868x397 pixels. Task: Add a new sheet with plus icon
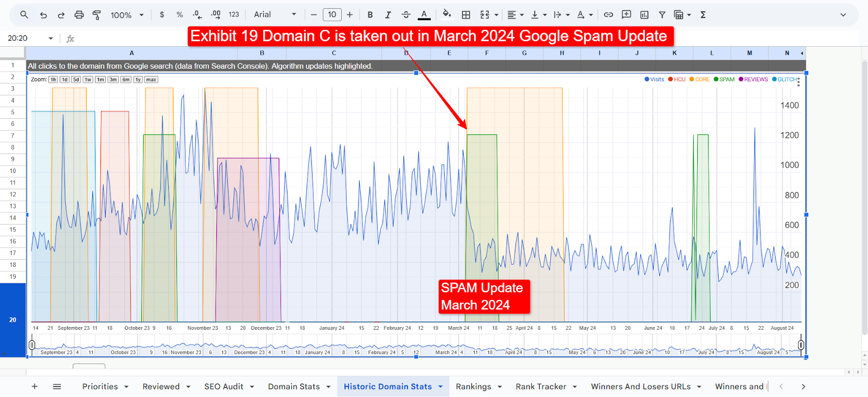[x=35, y=386]
